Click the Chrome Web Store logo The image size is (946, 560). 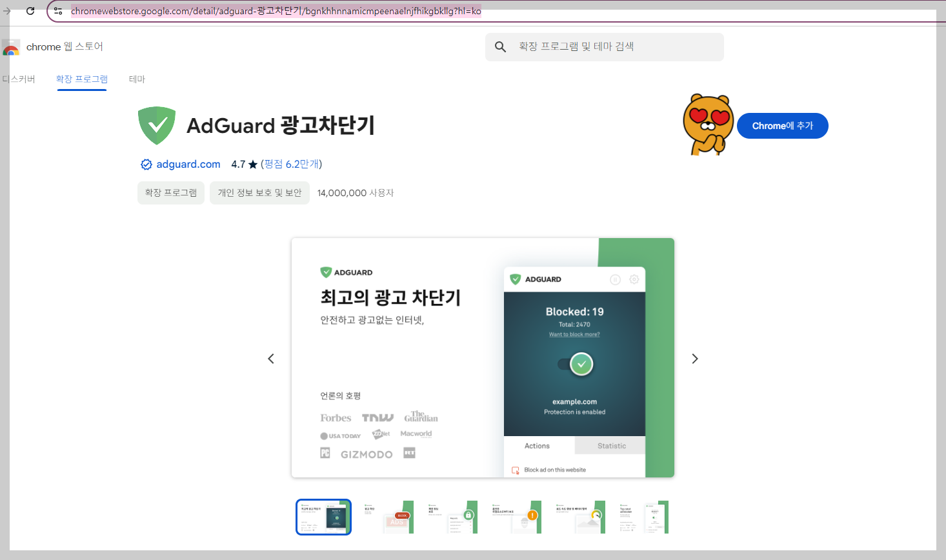(x=11, y=47)
